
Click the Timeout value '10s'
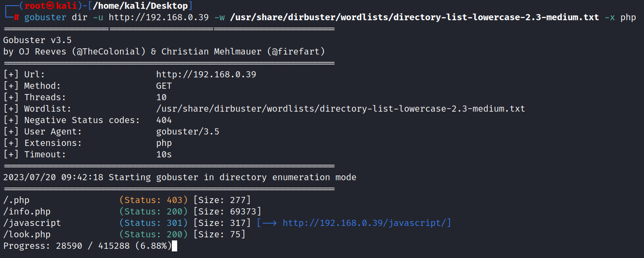(x=164, y=154)
